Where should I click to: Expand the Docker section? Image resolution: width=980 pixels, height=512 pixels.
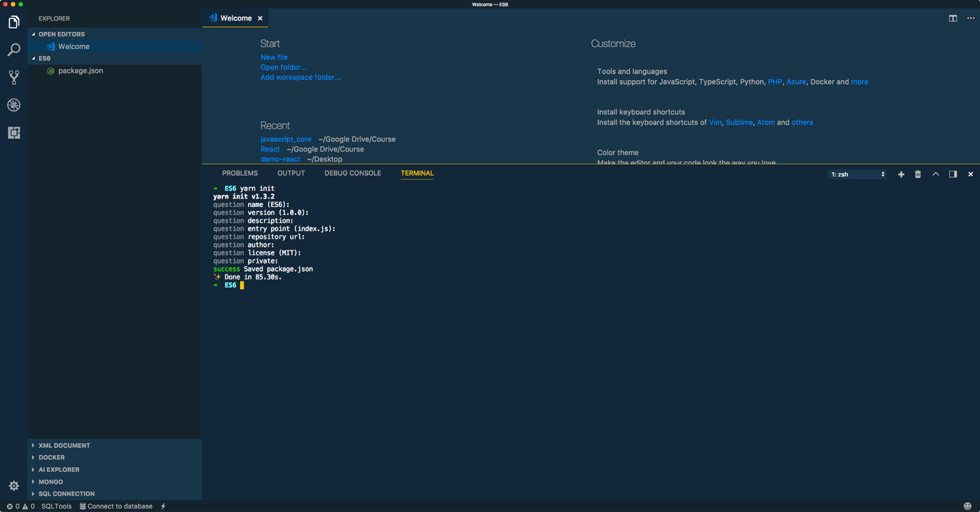click(x=115, y=457)
